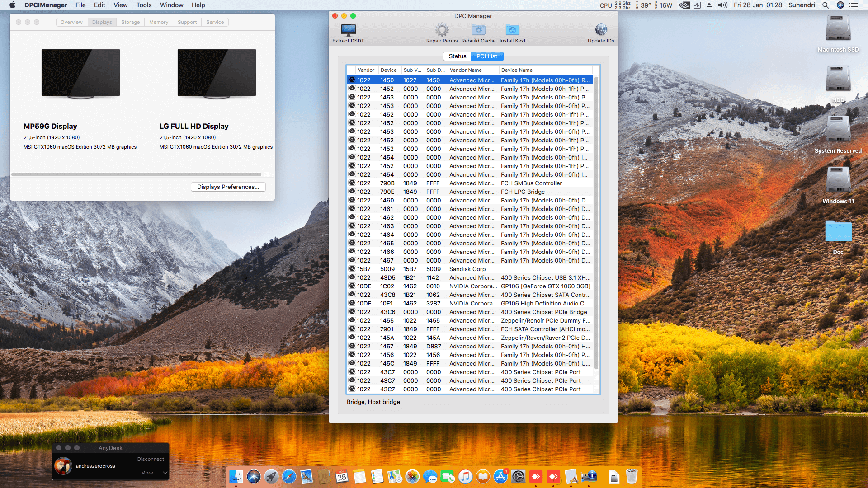The height and width of the screenshot is (488, 868).
Task: Click the Repair Perms gear icon
Action: pos(442,30)
